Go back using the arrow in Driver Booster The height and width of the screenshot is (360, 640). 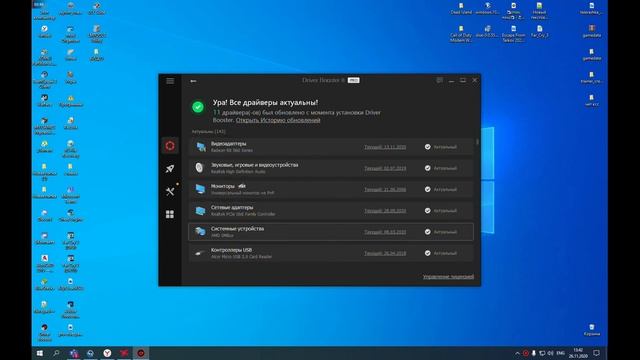pyautogui.click(x=193, y=81)
